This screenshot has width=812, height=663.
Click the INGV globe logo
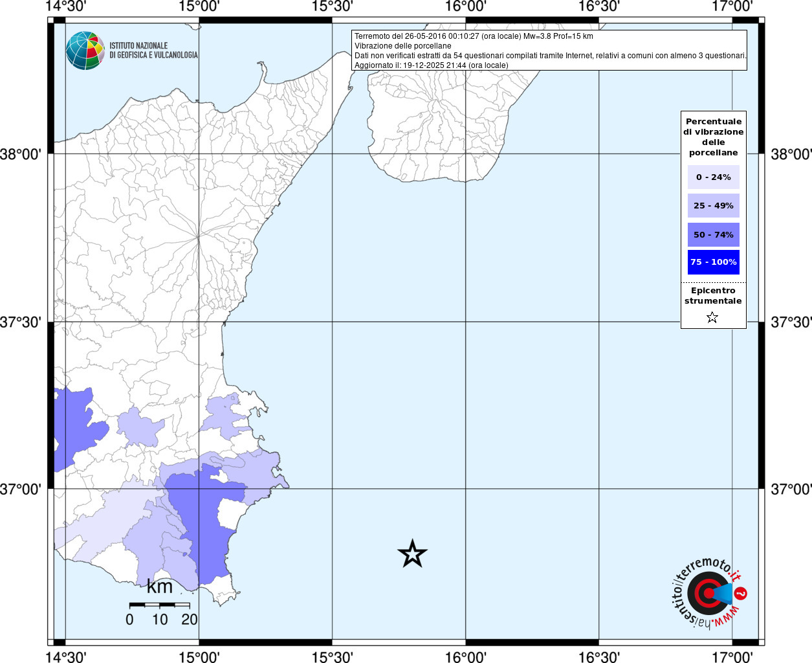click(x=85, y=51)
